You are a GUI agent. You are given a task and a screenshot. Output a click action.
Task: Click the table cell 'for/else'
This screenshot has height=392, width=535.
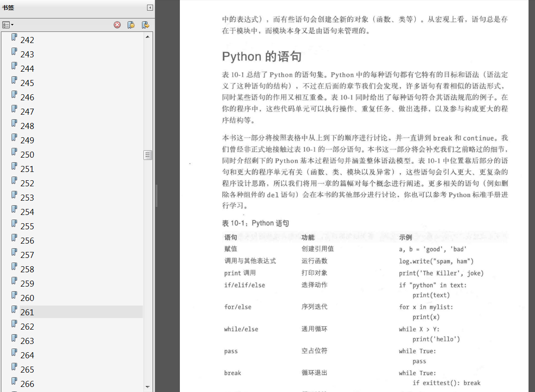click(238, 307)
